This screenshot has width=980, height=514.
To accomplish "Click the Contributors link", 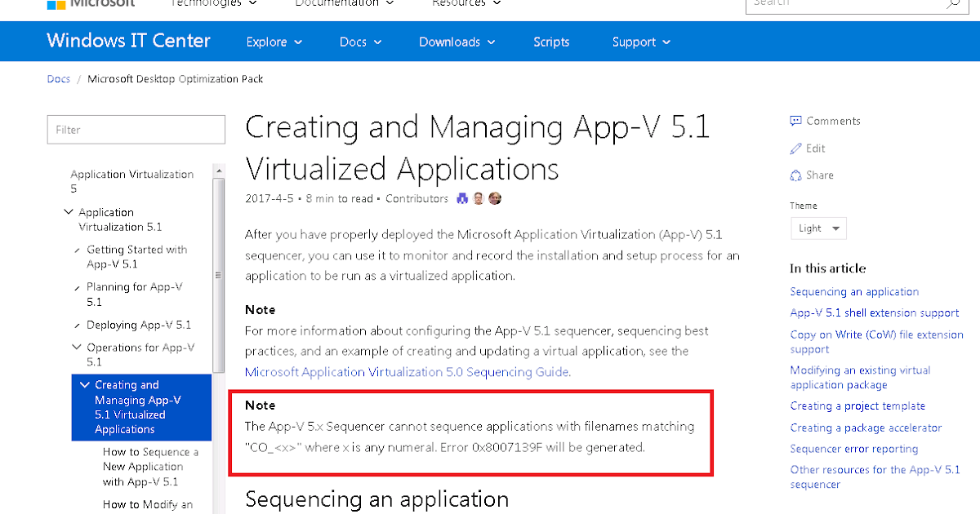I will tap(416, 198).
